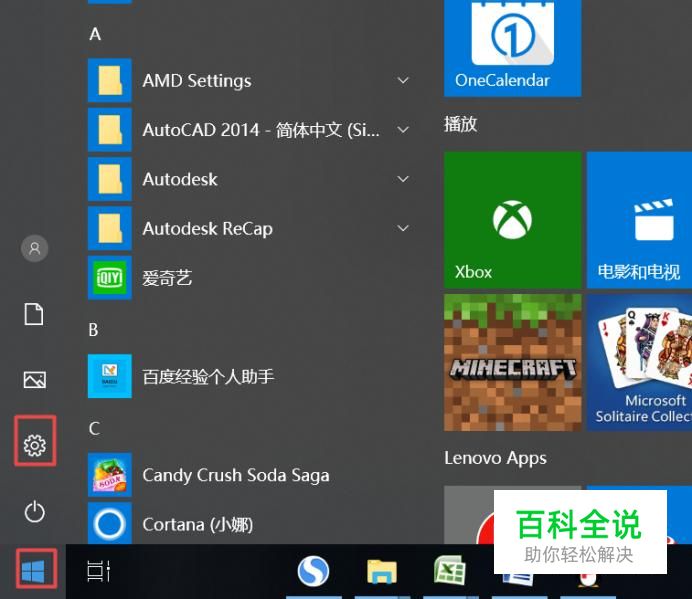Select the Cortana (小娜) label

tap(198, 524)
